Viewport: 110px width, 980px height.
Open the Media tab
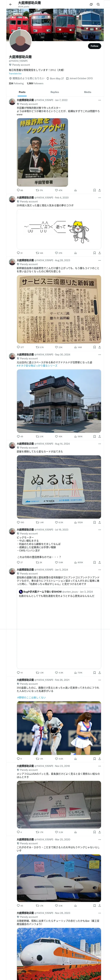click(x=88, y=92)
